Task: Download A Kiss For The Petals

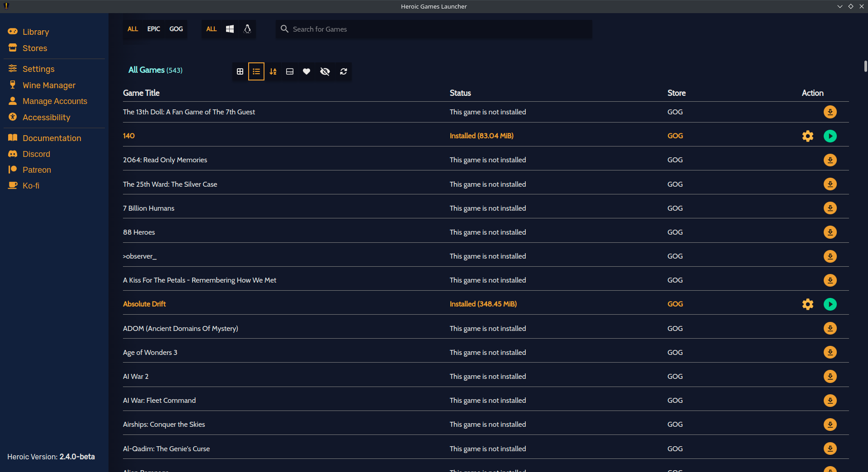Action: [x=830, y=280]
